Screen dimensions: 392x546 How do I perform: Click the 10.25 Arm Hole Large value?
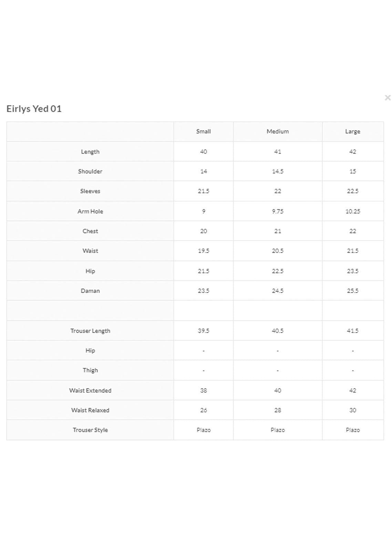353,211
